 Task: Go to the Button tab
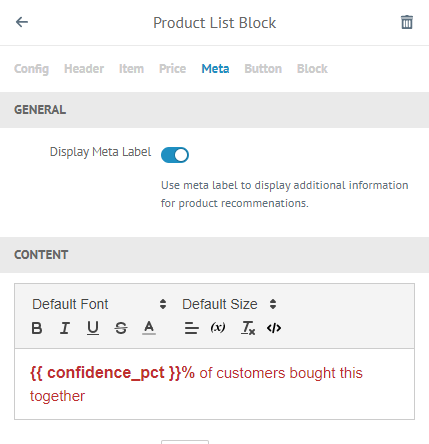[263, 69]
